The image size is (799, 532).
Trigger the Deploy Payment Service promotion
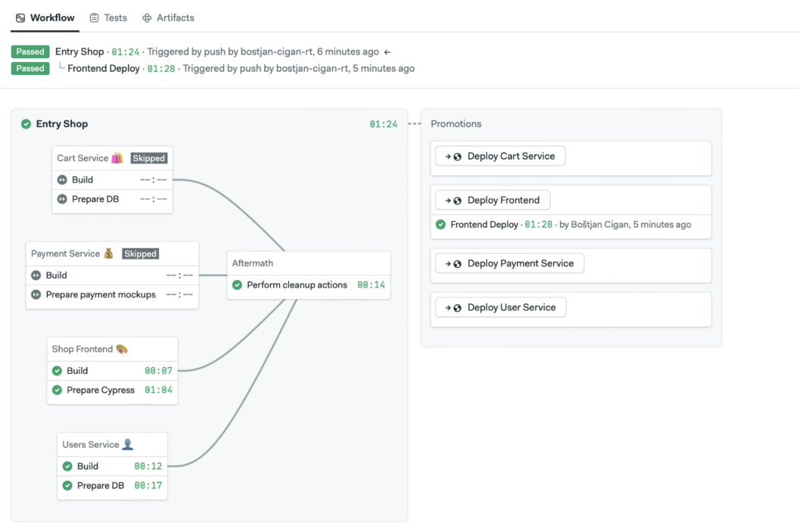508,263
